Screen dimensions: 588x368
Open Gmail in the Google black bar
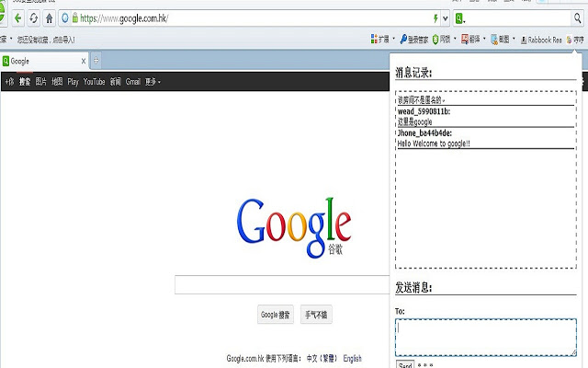[133, 82]
